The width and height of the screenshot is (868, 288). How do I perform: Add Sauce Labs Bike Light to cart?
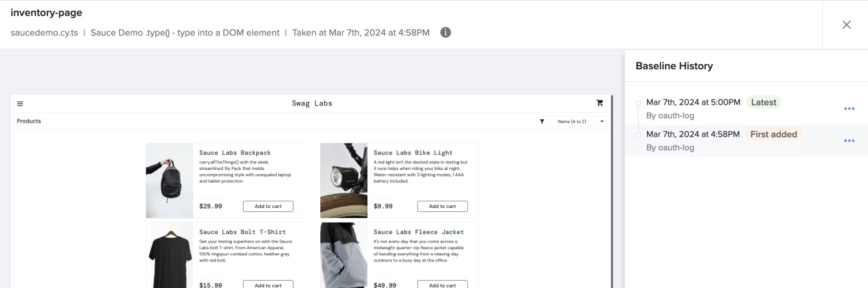[x=442, y=207]
